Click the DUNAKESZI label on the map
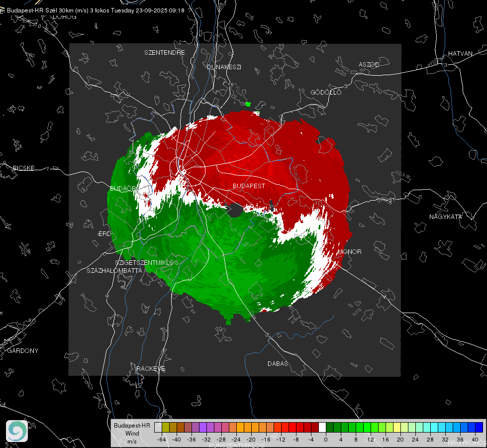 (224, 67)
